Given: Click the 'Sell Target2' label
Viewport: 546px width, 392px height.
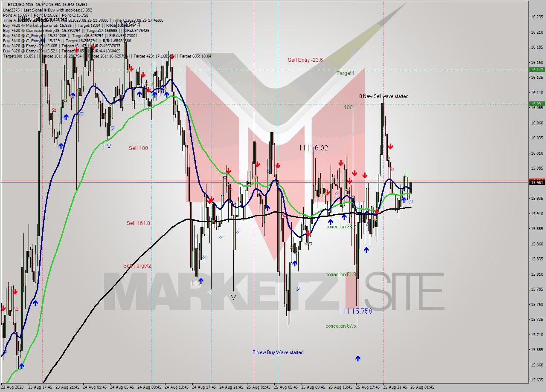Looking at the screenshot, I should coord(137,266).
